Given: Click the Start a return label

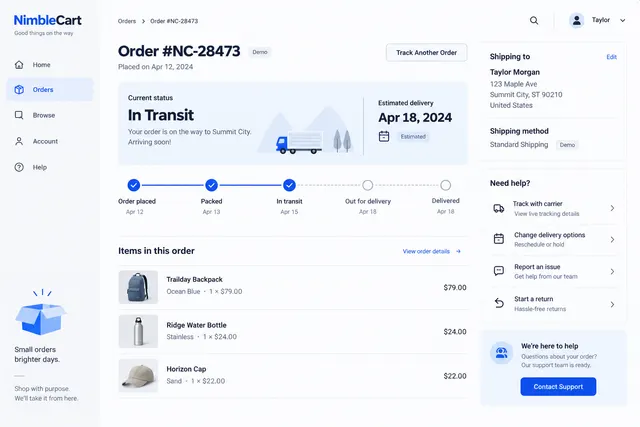Looking at the screenshot, I should [x=533, y=299].
